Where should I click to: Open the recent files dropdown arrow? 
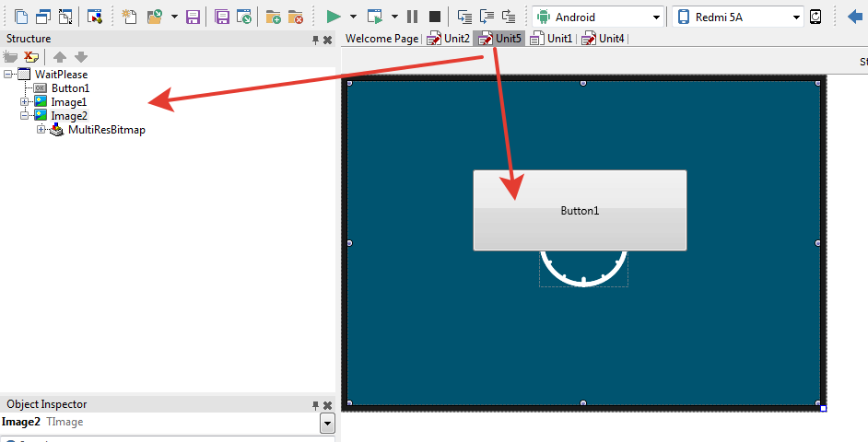[x=174, y=17]
